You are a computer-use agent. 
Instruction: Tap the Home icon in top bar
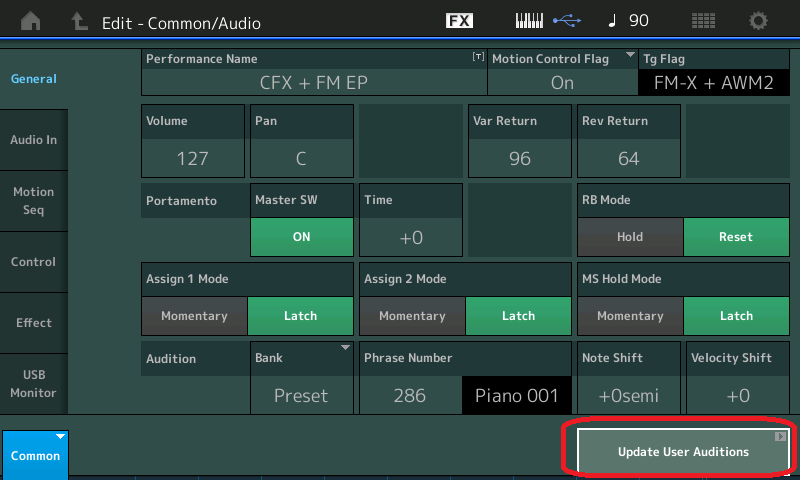click(32, 21)
